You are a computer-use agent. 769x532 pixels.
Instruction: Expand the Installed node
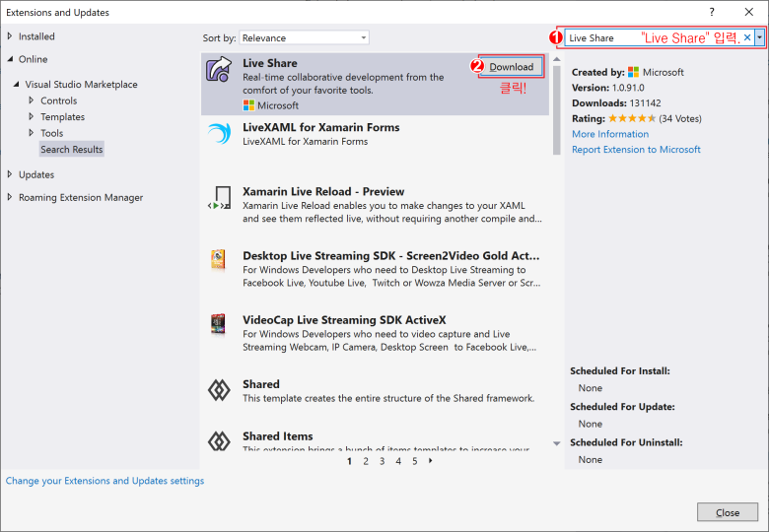(x=10, y=36)
